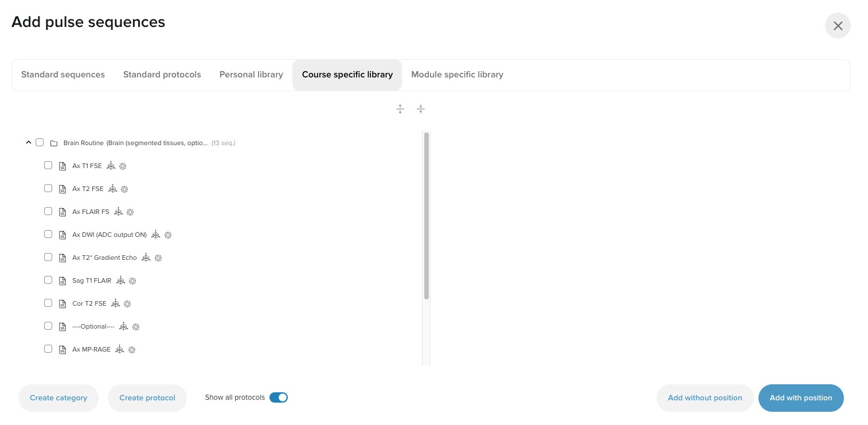Switch to the Standard sequences tab
The image size is (868, 425).
coord(63,75)
